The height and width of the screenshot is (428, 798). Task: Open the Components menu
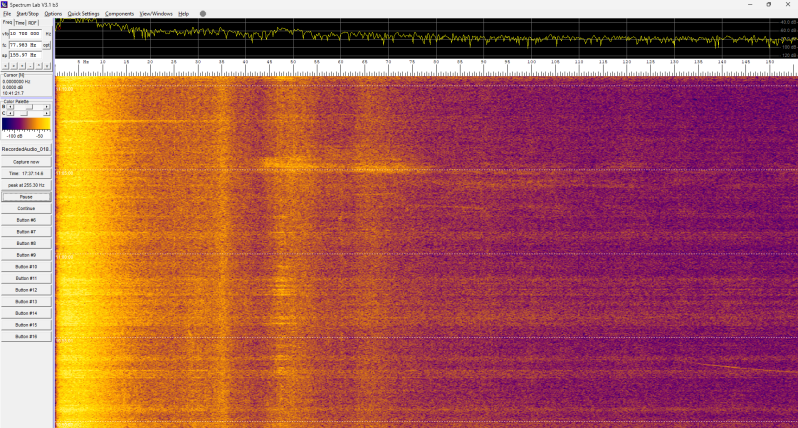coord(120,14)
